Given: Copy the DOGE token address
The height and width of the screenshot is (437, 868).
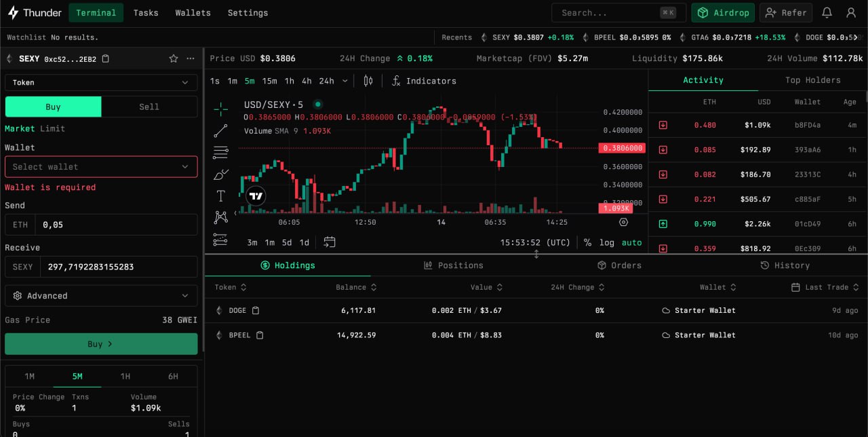Looking at the screenshot, I should 256,311.
